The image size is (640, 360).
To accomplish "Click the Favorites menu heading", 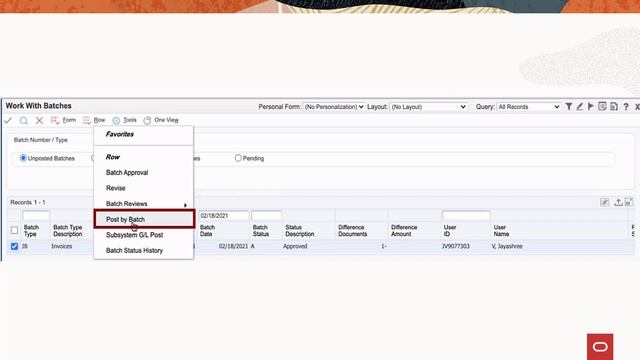I will [120, 134].
